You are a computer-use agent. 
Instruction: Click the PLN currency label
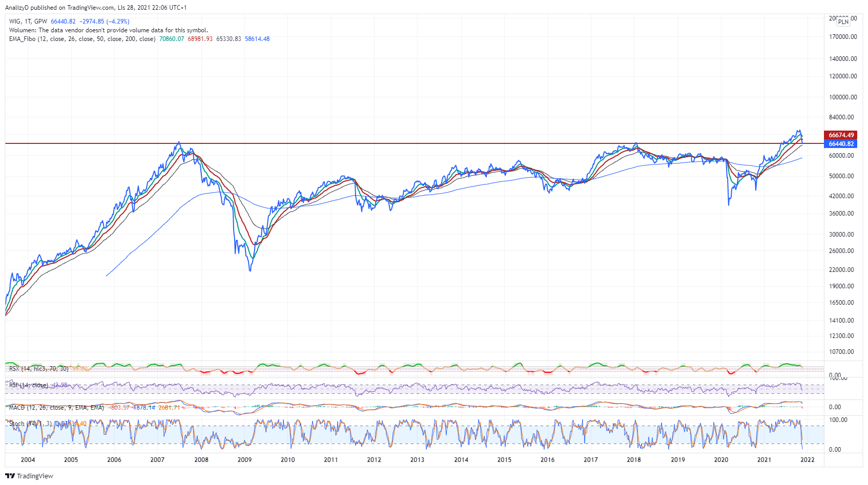[x=843, y=22]
